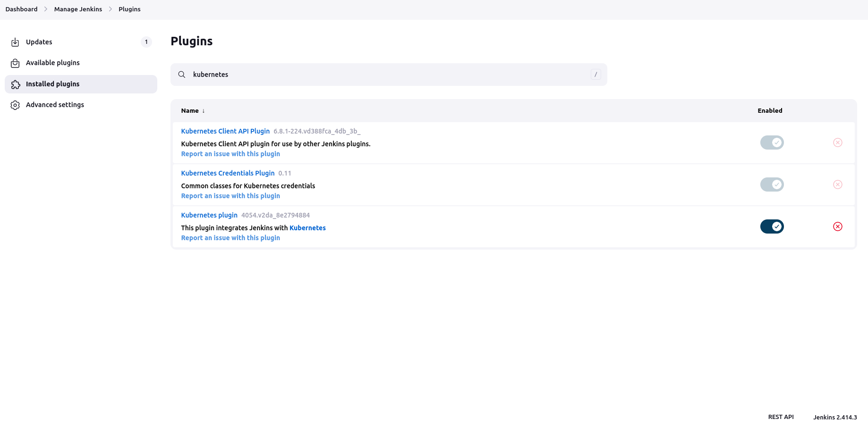The width and height of the screenshot is (868, 427).
Task: Uninstall the Kubernetes plugin via red X icon
Action: point(837,226)
